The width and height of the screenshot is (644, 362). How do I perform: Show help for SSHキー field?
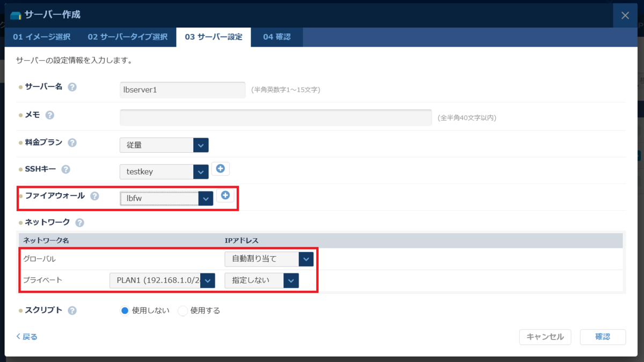(65, 169)
